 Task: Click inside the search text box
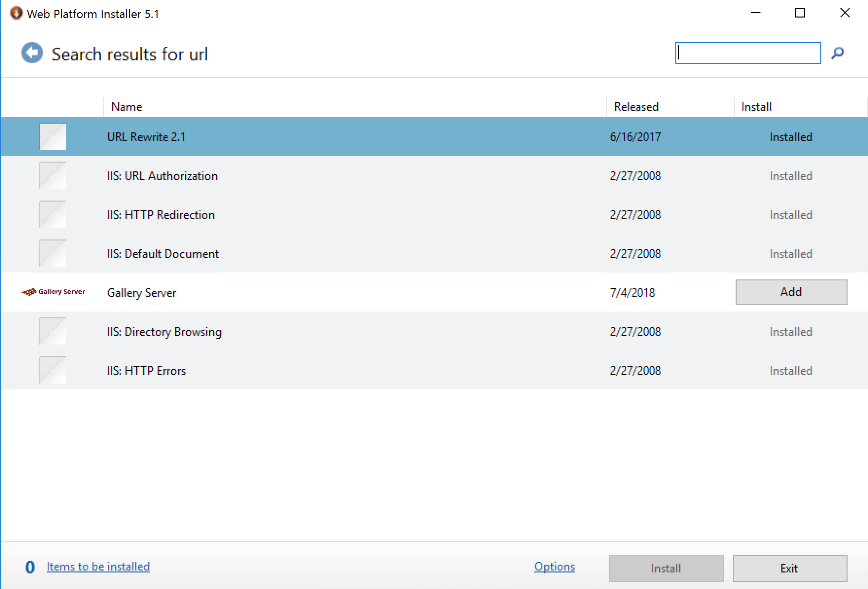pos(748,53)
